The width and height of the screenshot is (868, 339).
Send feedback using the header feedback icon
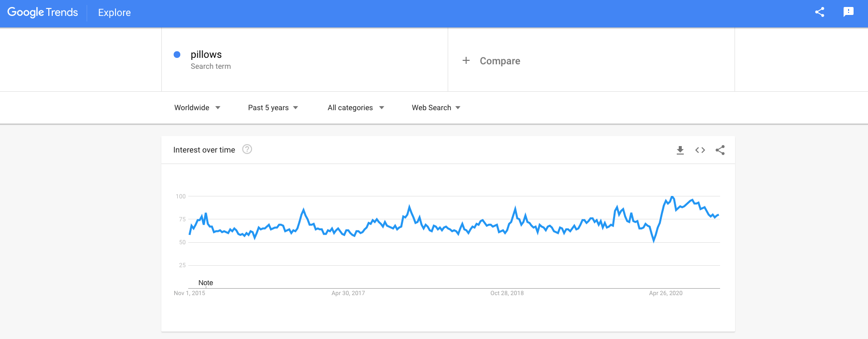click(x=849, y=12)
